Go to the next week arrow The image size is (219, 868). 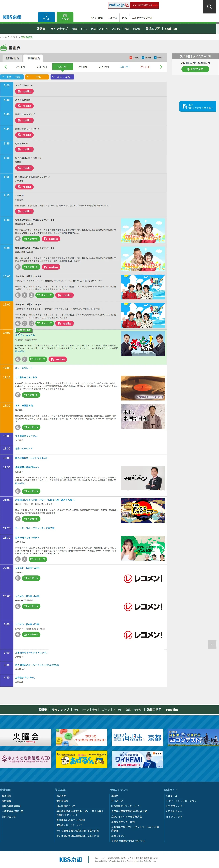(161, 67)
